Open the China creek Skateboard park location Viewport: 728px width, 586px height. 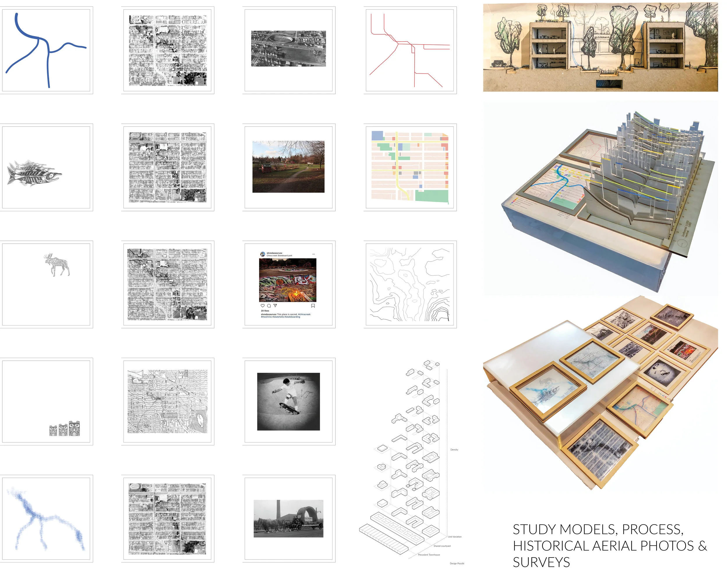tap(279, 256)
